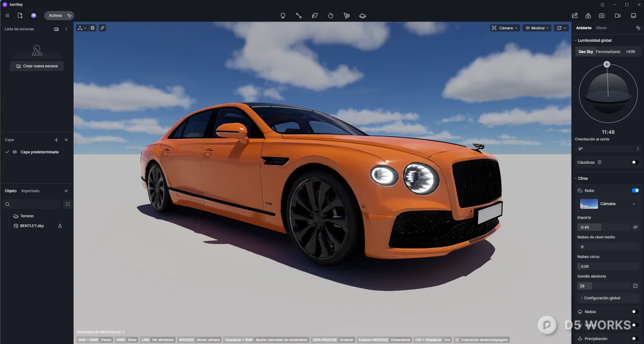Select the light bulb lighting tool
This screenshot has height=344, width=644.
click(x=283, y=16)
